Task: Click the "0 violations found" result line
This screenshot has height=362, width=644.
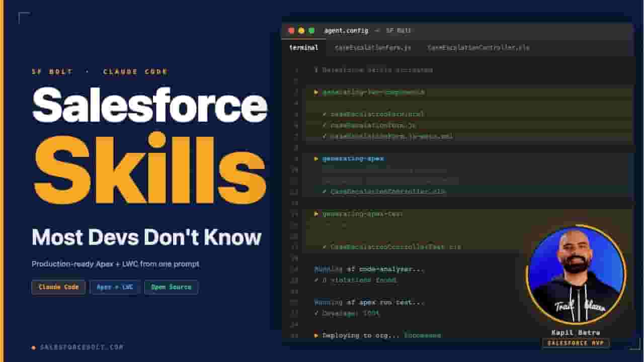Action: click(x=355, y=280)
